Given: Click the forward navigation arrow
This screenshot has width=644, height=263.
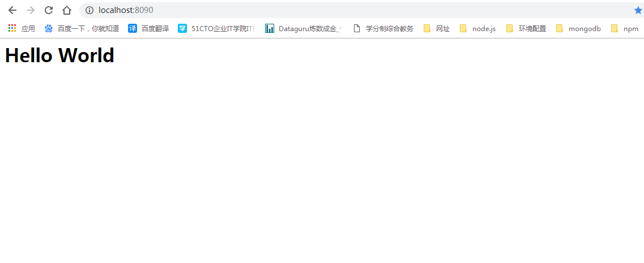Looking at the screenshot, I should 31,10.
